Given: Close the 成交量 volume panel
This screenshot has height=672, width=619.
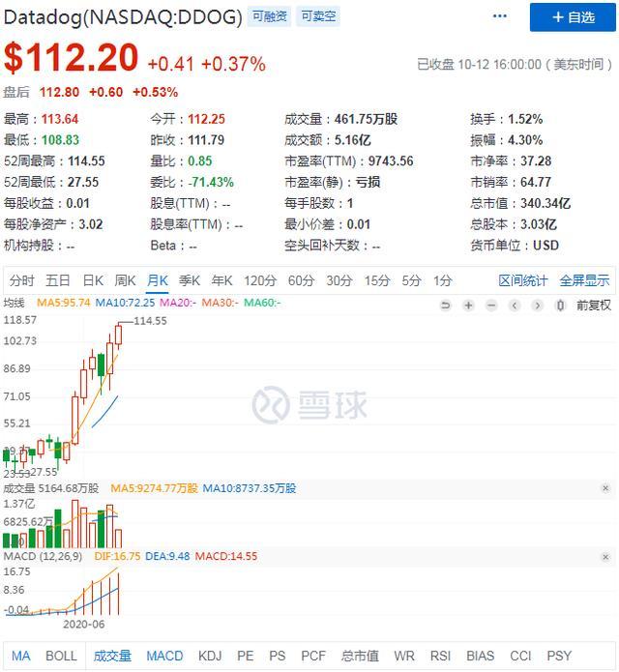Looking at the screenshot, I should pyautogui.click(x=605, y=488).
